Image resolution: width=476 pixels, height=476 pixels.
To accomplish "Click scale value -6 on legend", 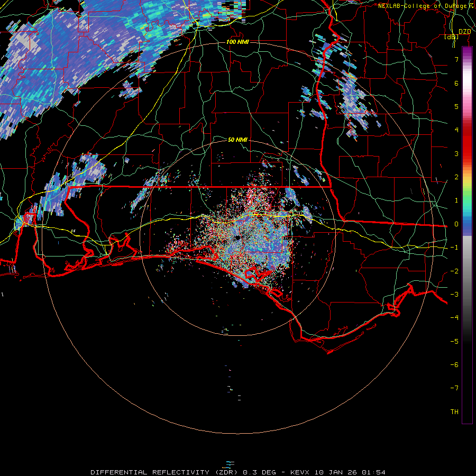I will pyautogui.click(x=454, y=365).
